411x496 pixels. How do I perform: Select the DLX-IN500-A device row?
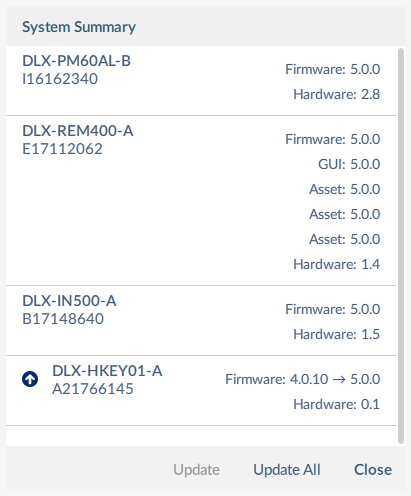tap(201, 321)
